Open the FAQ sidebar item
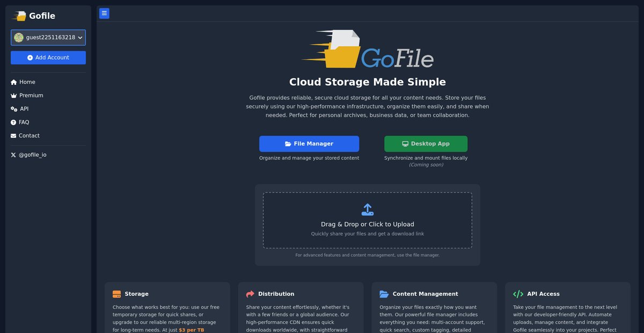 click(20, 122)
